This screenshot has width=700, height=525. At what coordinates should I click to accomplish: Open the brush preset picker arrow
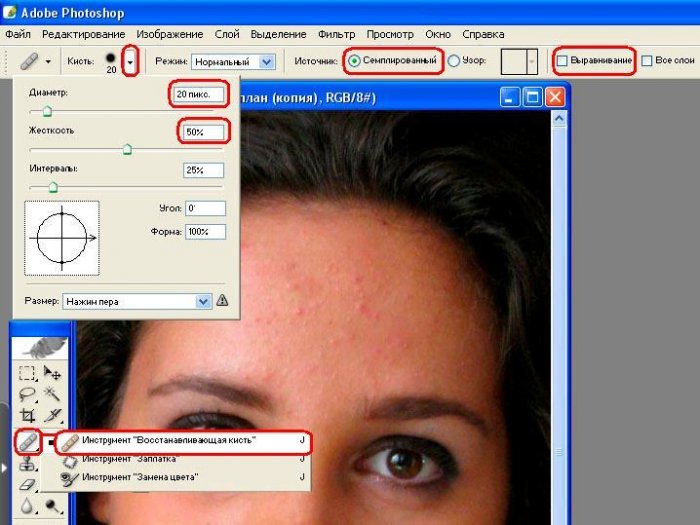(129, 62)
